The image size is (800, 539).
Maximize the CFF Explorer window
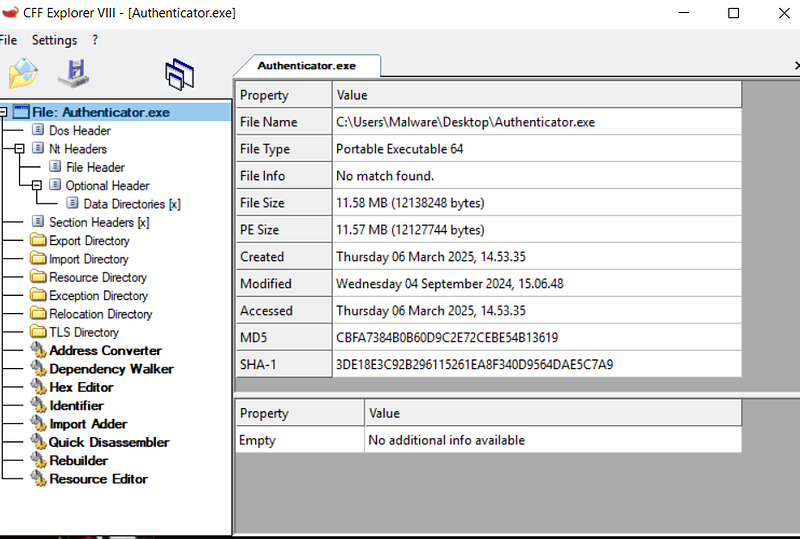pyautogui.click(x=733, y=13)
